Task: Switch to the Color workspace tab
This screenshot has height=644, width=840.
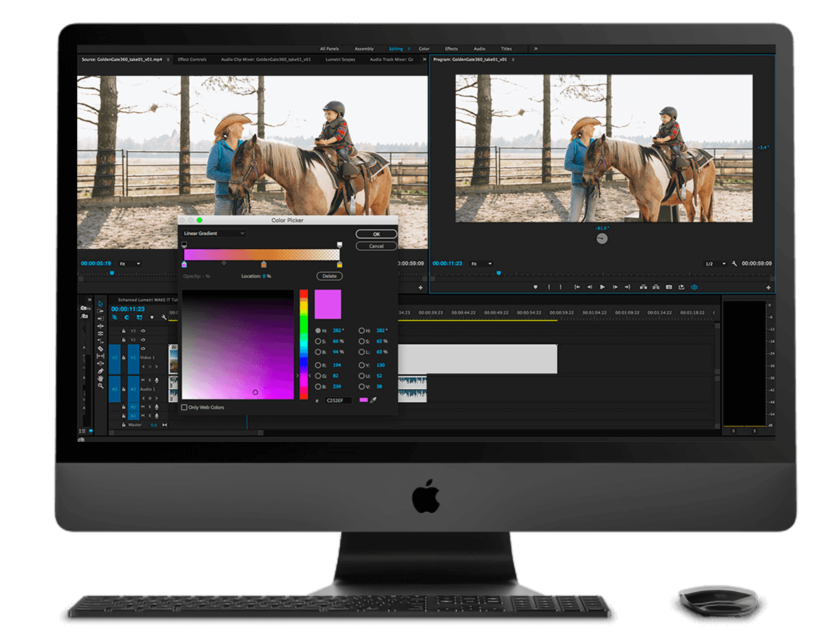Action: point(424,49)
